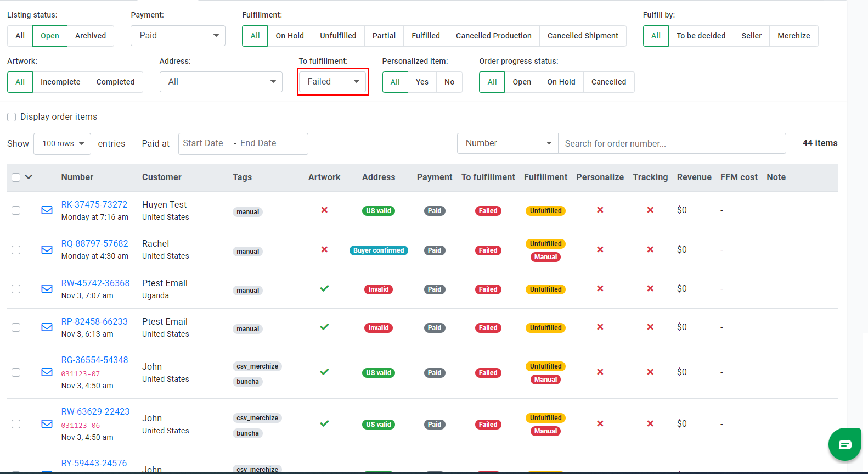Click envelope icon for order RQ-88797-57682
Image resolution: width=868 pixels, height=474 pixels.
coord(47,250)
